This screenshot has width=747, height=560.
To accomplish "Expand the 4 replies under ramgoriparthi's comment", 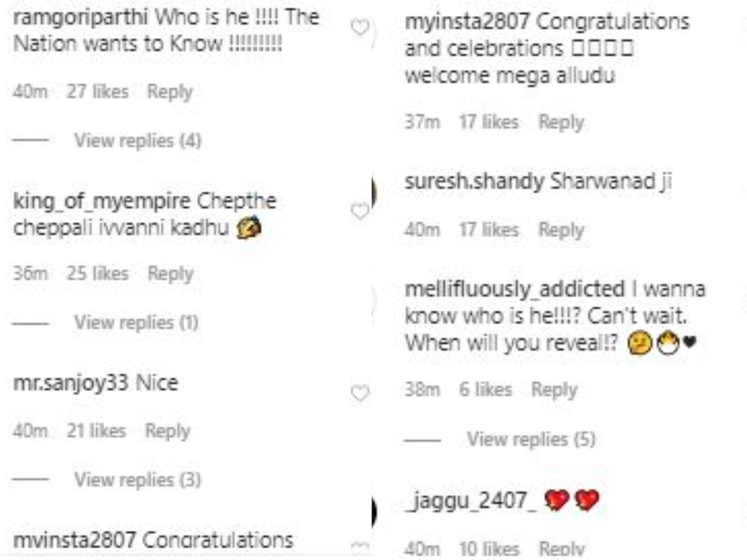I will click(138, 140).
